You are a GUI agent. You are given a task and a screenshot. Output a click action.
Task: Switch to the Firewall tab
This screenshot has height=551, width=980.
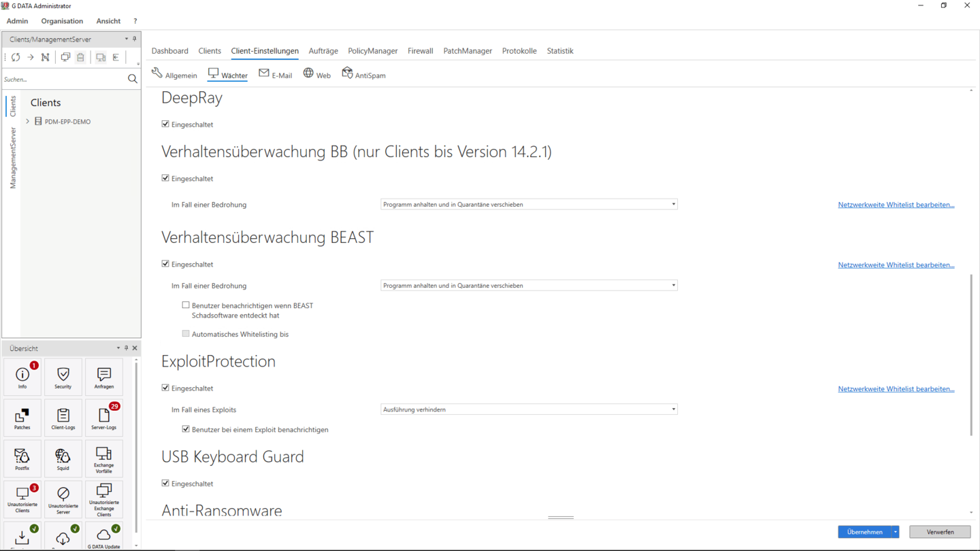tap(421, 51)
